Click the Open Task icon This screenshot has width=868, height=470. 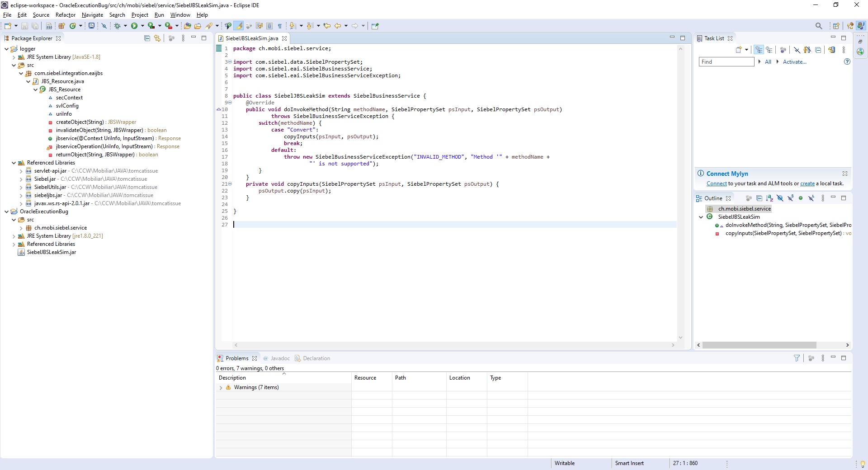[198, 26]
